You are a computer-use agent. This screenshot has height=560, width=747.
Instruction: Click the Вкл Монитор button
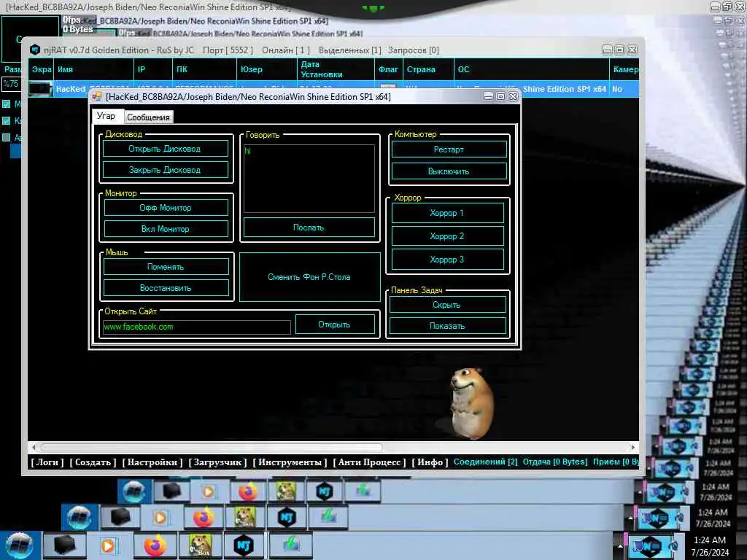(166, 228)
